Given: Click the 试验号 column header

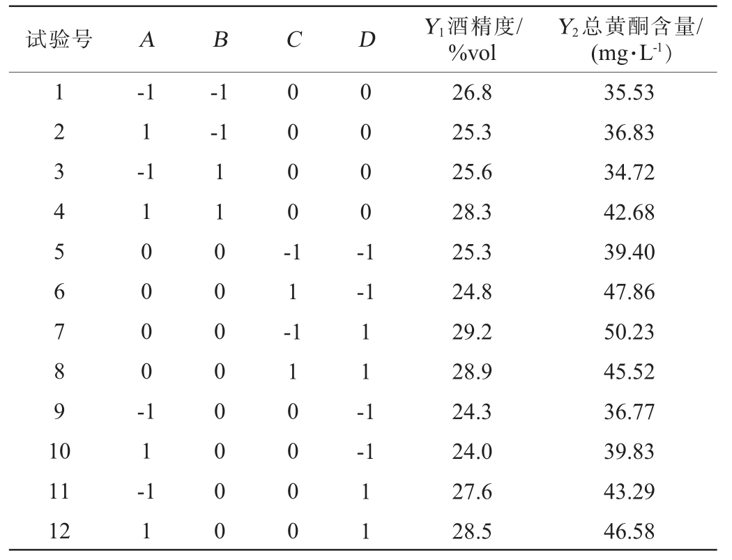Looking at the screenshot, I should point(59,40).
